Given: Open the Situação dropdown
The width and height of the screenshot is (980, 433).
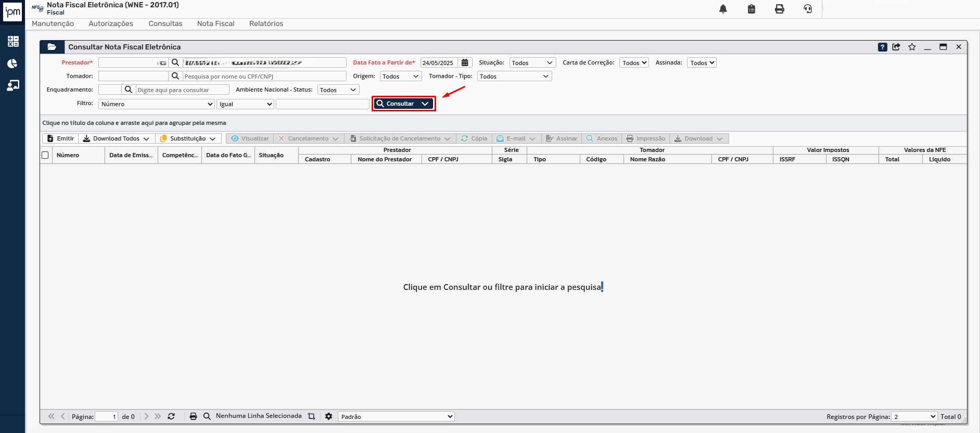Looking at the screenshot, I should click(532, 62).
